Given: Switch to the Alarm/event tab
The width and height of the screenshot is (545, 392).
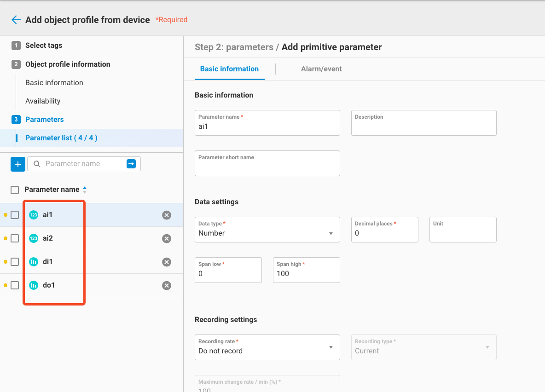Looking at the screenshot, I should click(321, 69).
